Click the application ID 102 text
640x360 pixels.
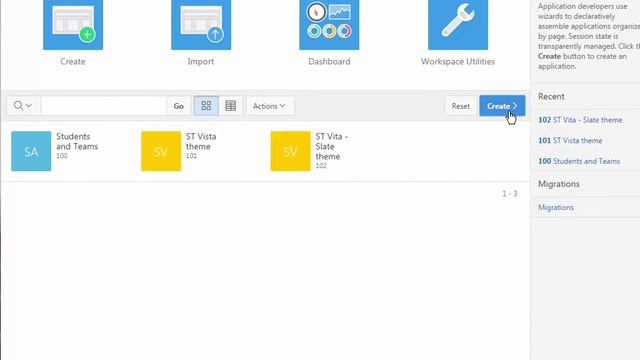click(x=321, y=166)
